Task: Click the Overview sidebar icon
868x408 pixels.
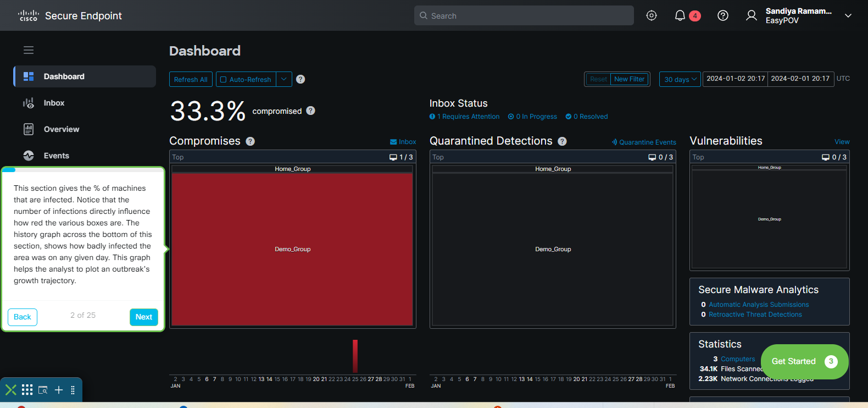Action: [29, 129]
